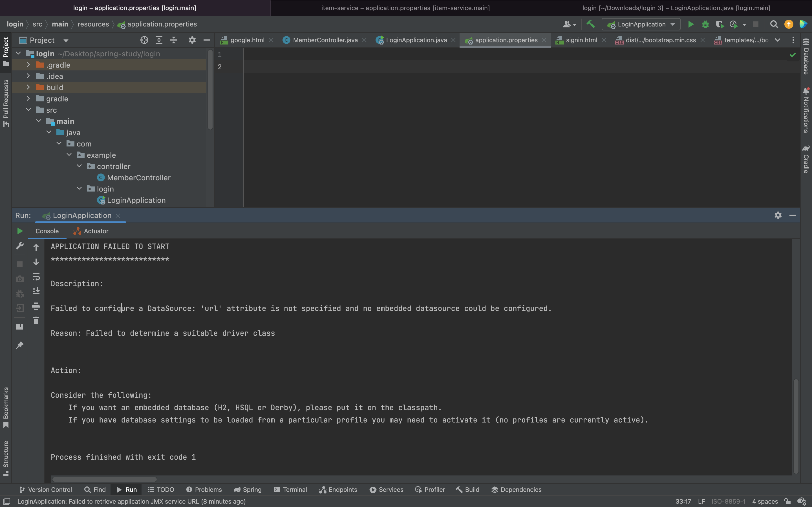
Task: Click Collapse All icon in Project panel
Action: (x=173, y=40)
